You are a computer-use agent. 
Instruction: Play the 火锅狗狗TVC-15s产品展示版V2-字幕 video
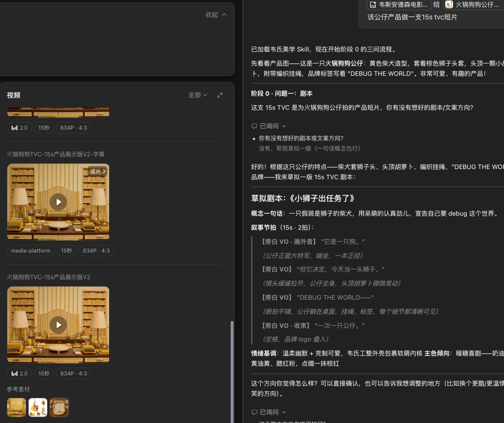pos(58,202)
